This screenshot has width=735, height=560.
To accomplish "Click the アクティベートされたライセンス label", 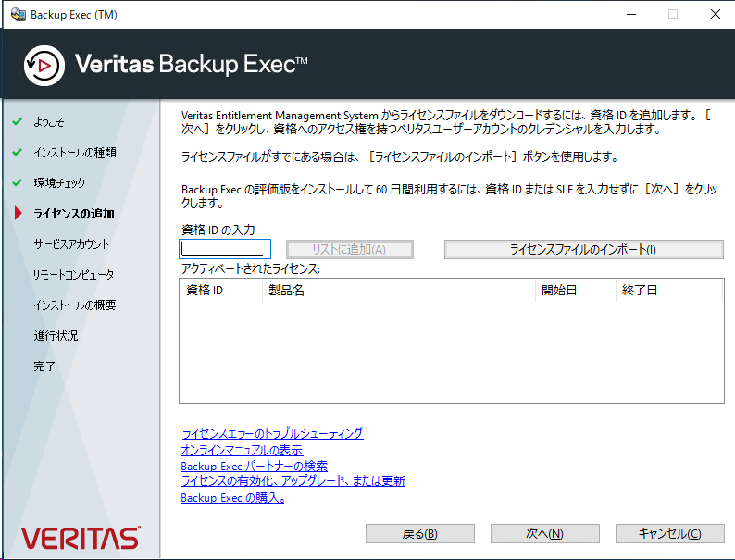I will tap(251, 269).
